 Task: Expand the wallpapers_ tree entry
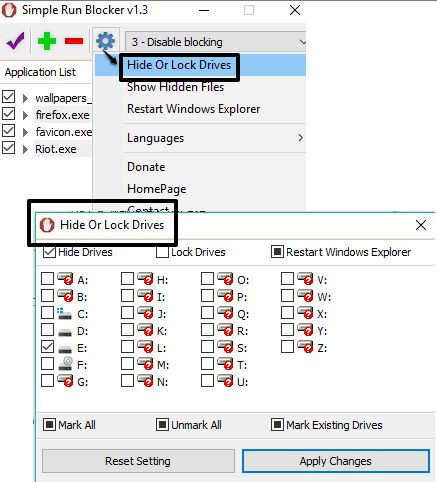(x=25, y=98)
